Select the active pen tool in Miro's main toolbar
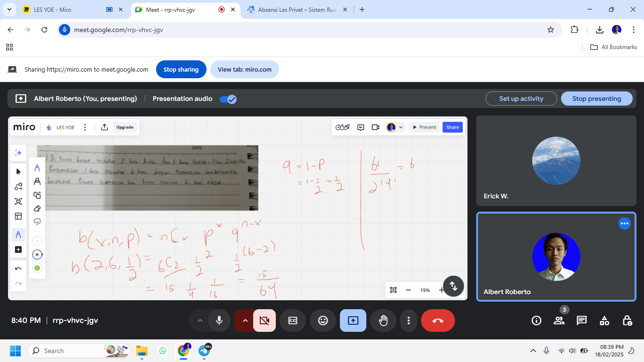644x362 pixels. [18, 235]
